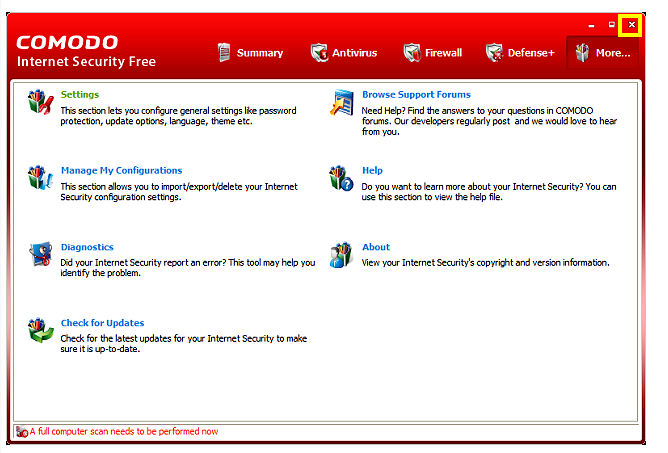Switch to the Antivirus tab
Image resolution: width=668 pixels, height=453 pixels.
coord(344,53)
